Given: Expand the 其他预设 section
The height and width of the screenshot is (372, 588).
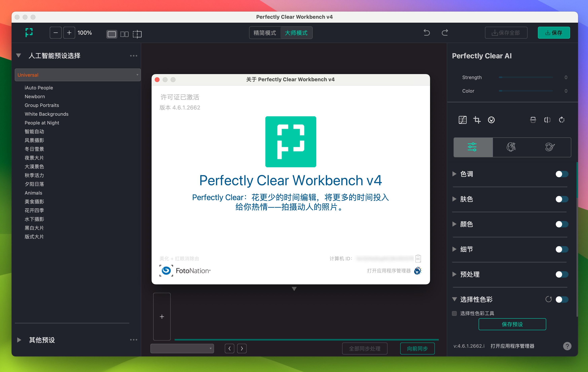Looking at the screenshot, I should [x=19, y=340].
